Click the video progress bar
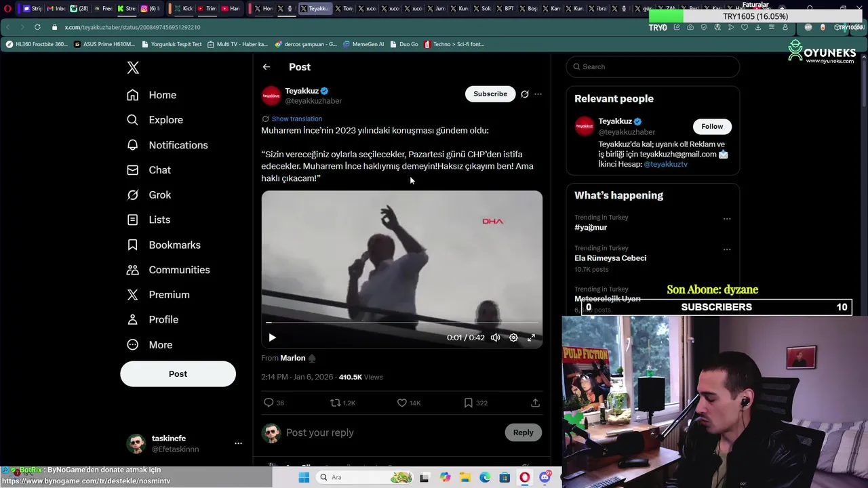 [402, 323]
